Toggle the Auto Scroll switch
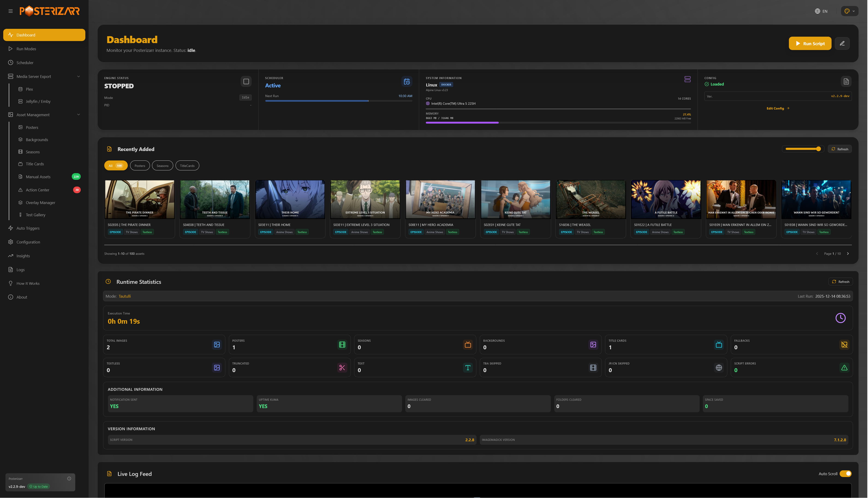The height and width of the screenshot is (498, 868). pyautogui.click(x=845, y=474)
